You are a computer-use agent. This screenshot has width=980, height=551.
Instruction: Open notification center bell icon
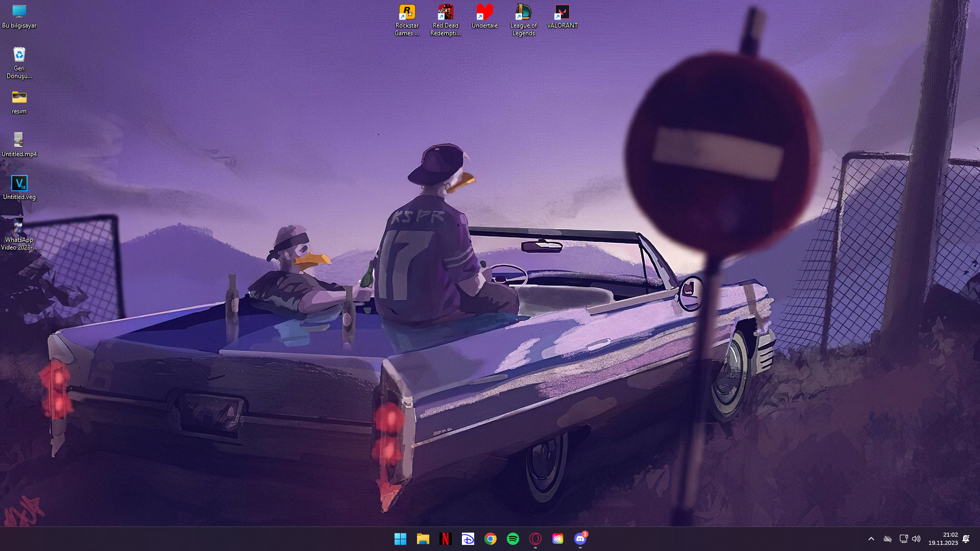coord(966,539)
